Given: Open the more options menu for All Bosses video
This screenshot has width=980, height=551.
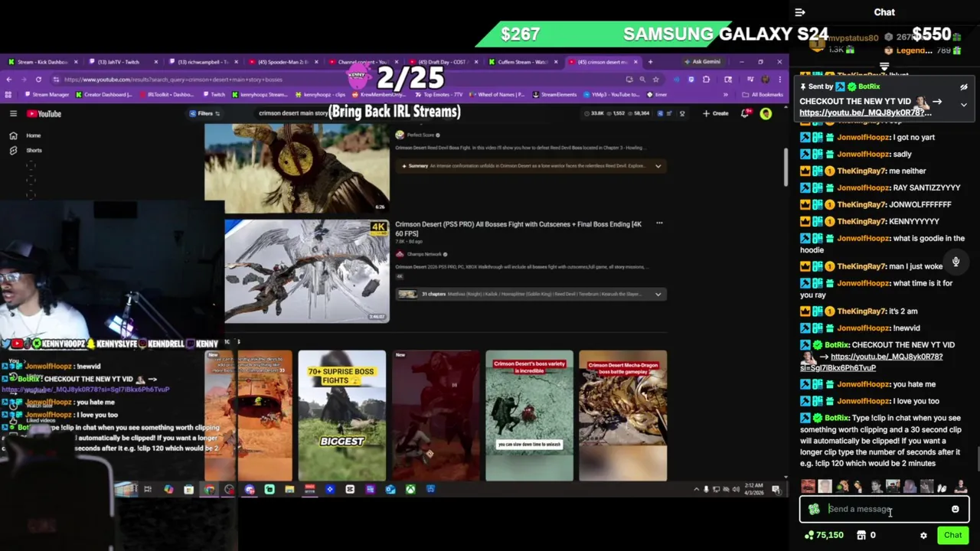Looking at the screenshot, I should pos(659,223).
